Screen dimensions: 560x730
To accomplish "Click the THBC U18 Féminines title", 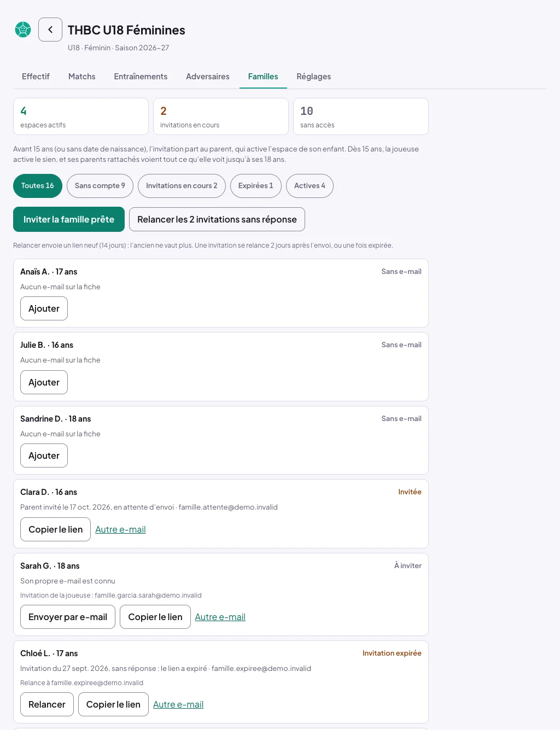I will click(126, 30).
